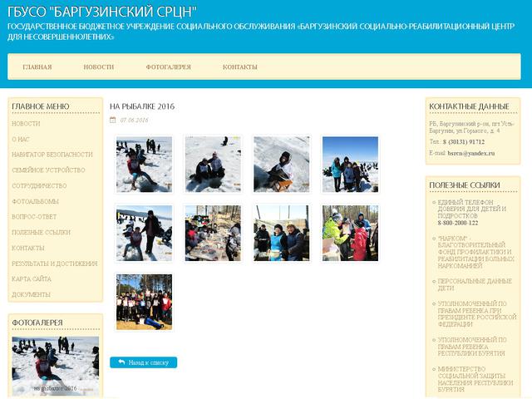Screen dimensions: 532x399
Task: Click the ГЛАВНОЕ МЕНЮ panel heading
Action: pyautogui.click(x=41, y=106)
